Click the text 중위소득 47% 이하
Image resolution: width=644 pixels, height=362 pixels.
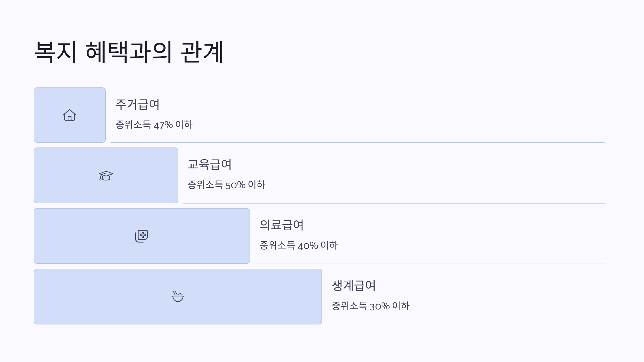click(154, 125)
